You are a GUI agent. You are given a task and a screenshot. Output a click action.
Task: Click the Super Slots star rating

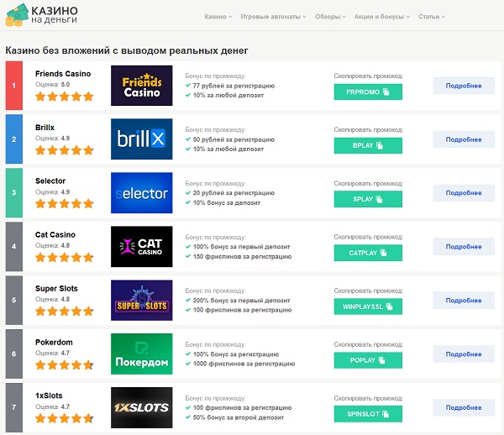tap(65, 311)
